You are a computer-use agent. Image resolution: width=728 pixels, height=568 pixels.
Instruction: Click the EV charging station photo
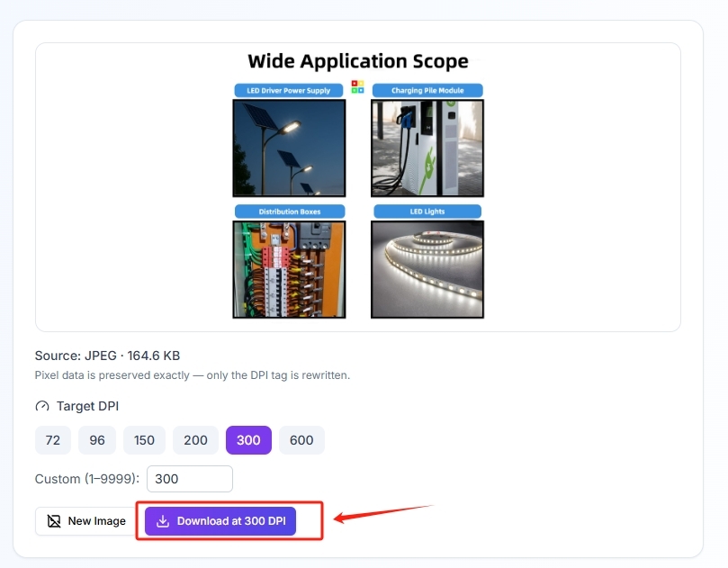click(x=427, y=149)
